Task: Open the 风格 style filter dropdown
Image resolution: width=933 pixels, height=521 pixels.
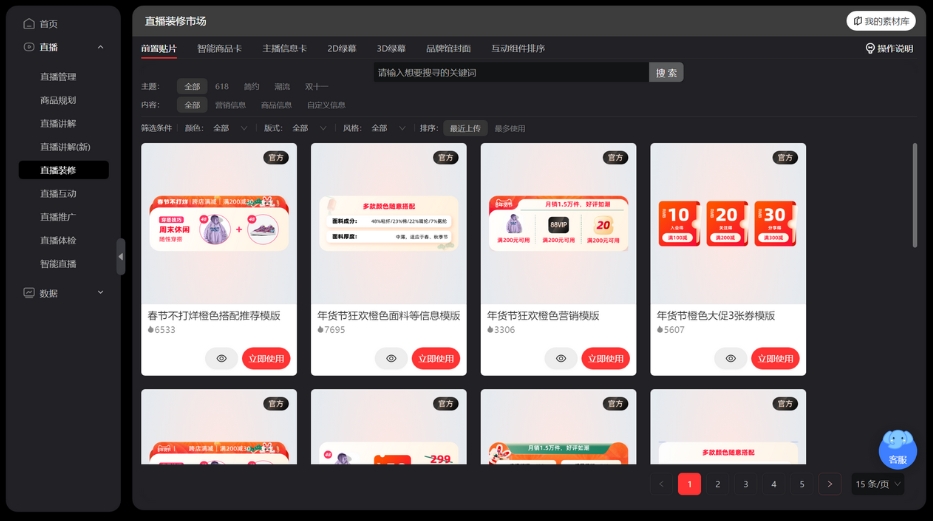Action: tap(387, 128)
